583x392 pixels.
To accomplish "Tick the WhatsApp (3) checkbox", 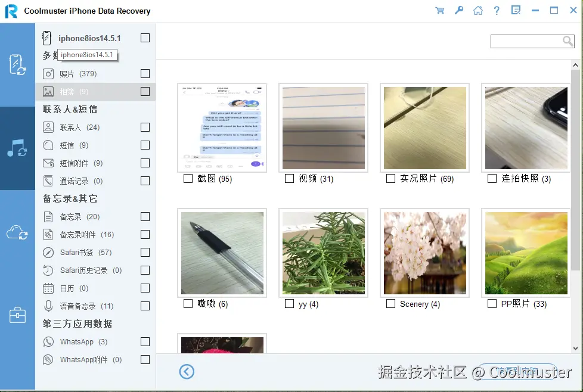I will pyautogui.click(x=145, y=341).
